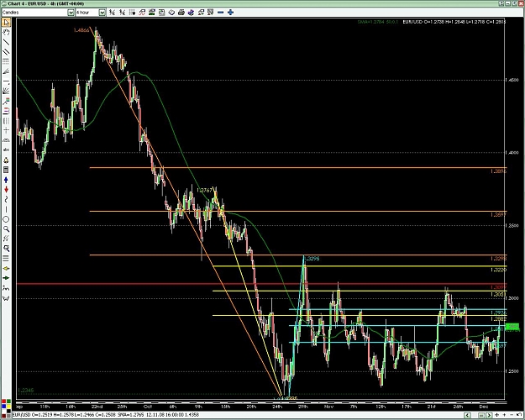Click the 1.4866 high price label
Viewport: 525px width, 420px height.
pyautogui.click(x=81, y=30)
